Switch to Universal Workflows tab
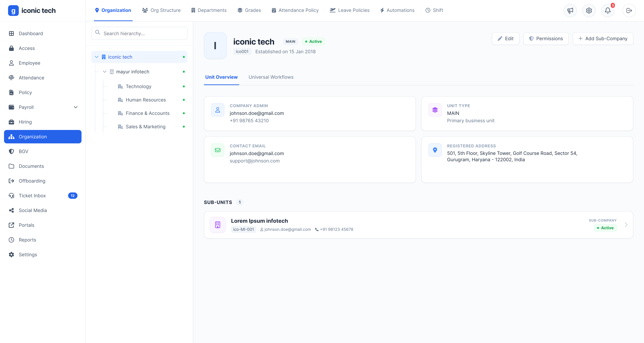 (x=271, y=77)
